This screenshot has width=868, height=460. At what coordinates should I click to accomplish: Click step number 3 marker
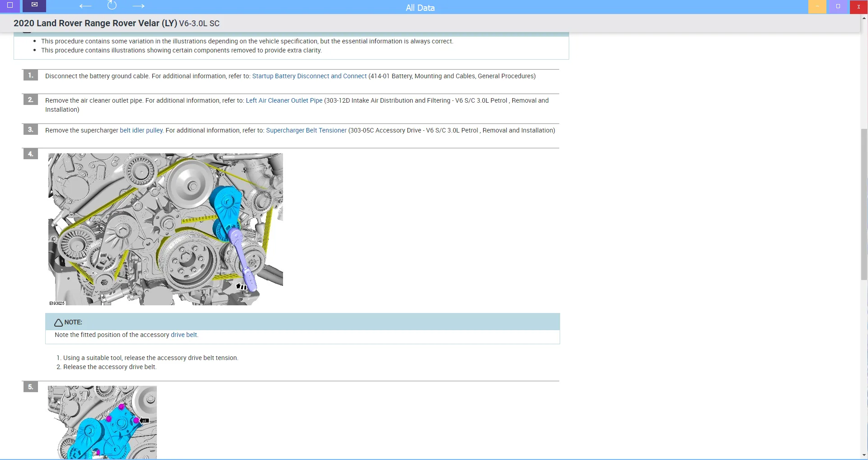30,129
